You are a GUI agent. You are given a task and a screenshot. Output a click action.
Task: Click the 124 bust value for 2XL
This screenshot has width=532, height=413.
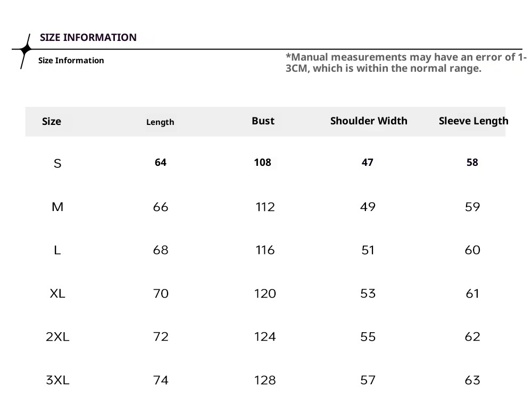click(265, 337)
